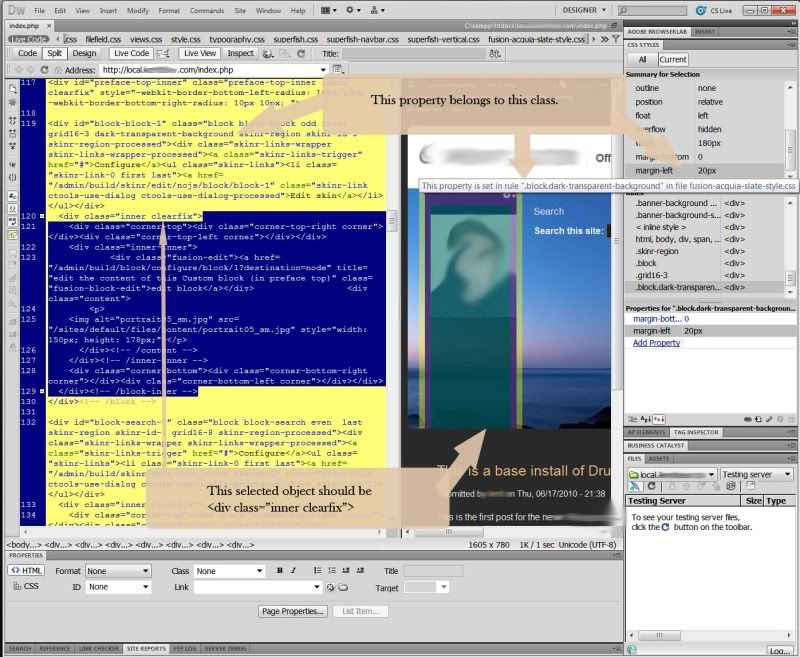Open the Extend Dreamweaver gear menu

pos(352,10)
